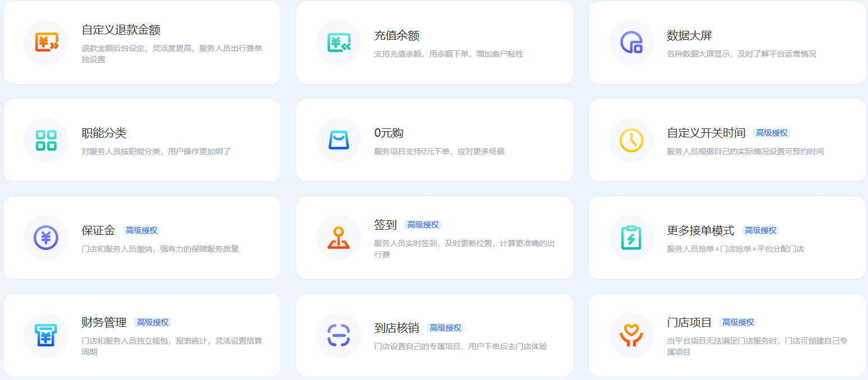Click the 数据大屏 dashboard icon

pos(631,43)
